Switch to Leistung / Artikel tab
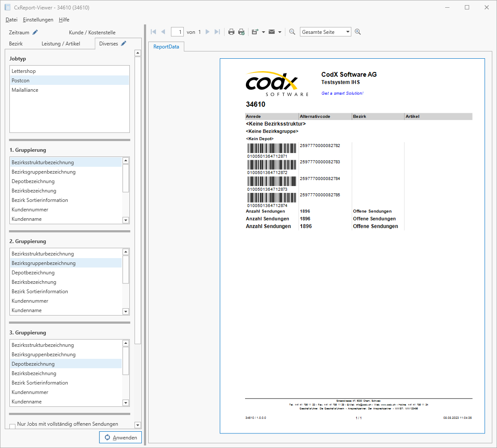 pos(60,43)
